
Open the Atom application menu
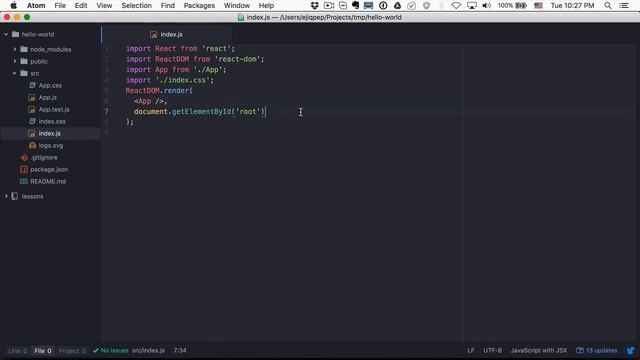36,5
